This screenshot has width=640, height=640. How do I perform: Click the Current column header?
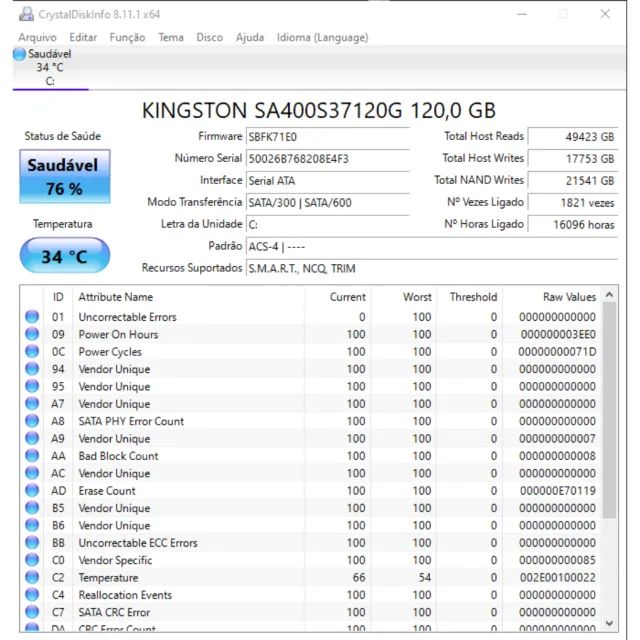click(338, 297)
